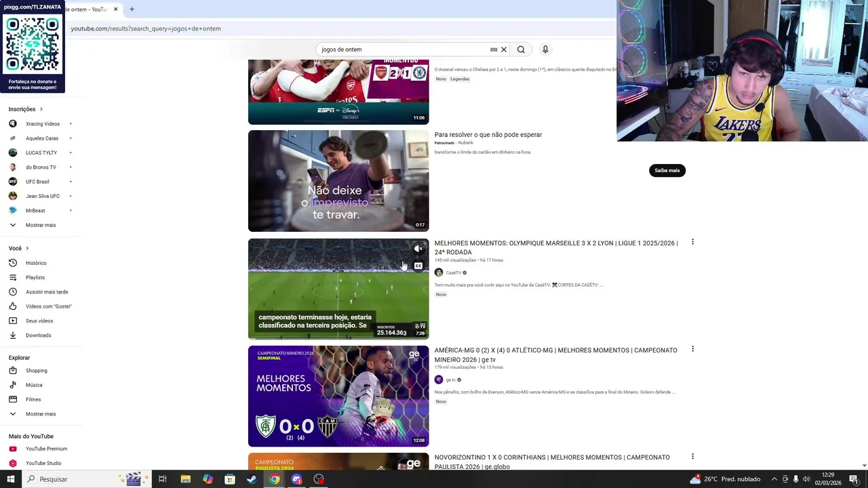The image size is (868, 488).
Task: Play Arsenal 2x1 Chelsea video thumbnail
Action: click(x=338, y=92)
